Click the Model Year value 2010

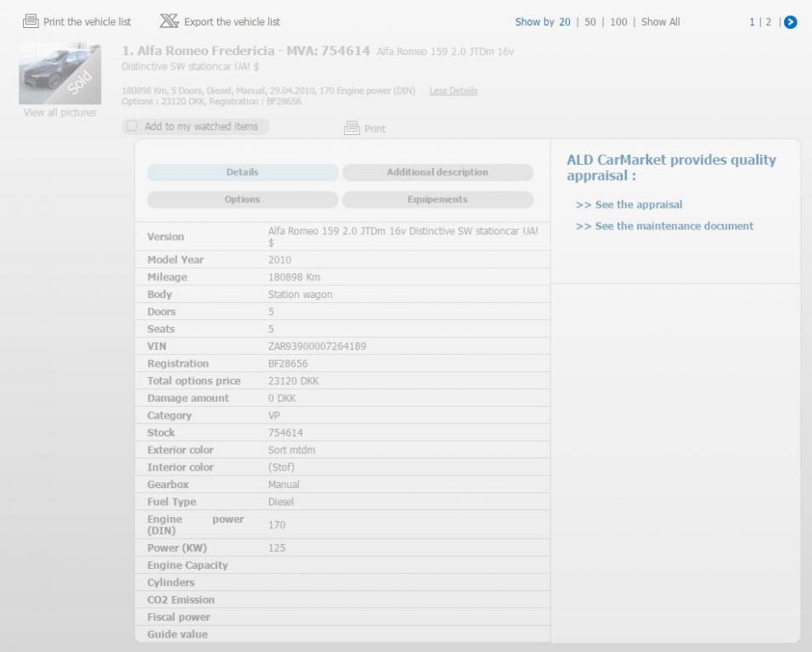[x=279, y=260]
